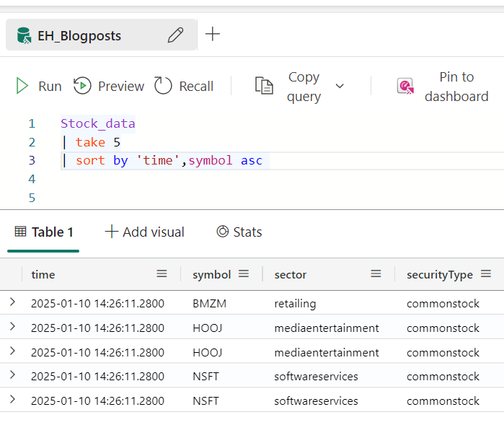504x438 pixels.
Task: Switch to the Table 1 tab
Action: pos(44,232)
